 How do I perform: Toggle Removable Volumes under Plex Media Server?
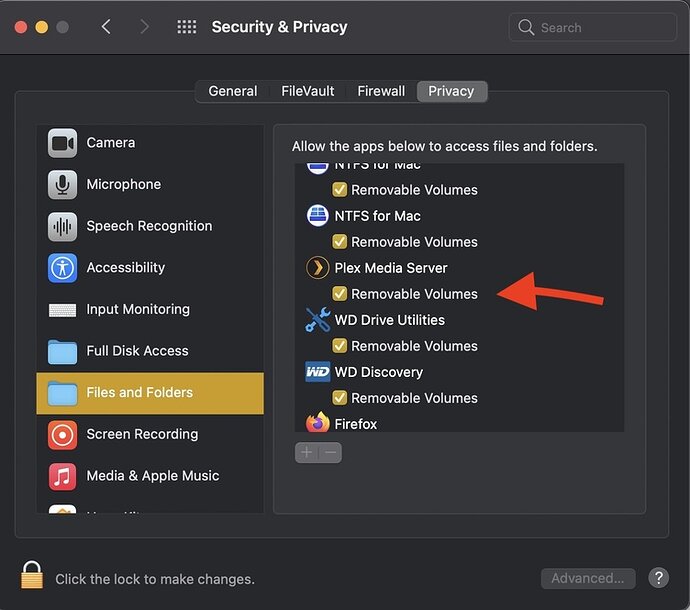[x=339, y=294]
